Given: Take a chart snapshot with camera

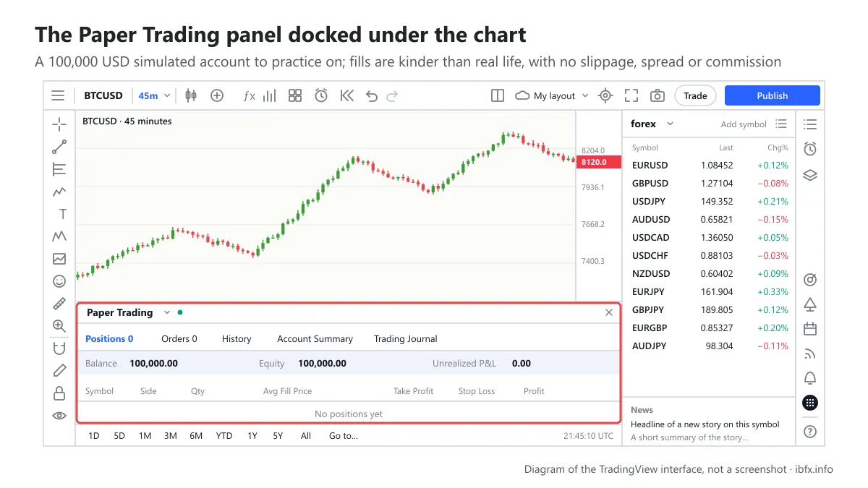Looking at the screenshot, I should [x=658, y=95].
